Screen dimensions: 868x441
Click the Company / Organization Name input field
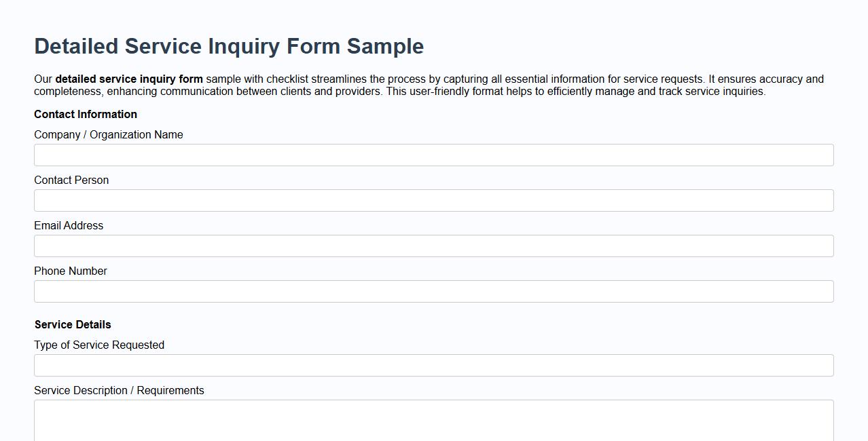(x=433, y=155)
